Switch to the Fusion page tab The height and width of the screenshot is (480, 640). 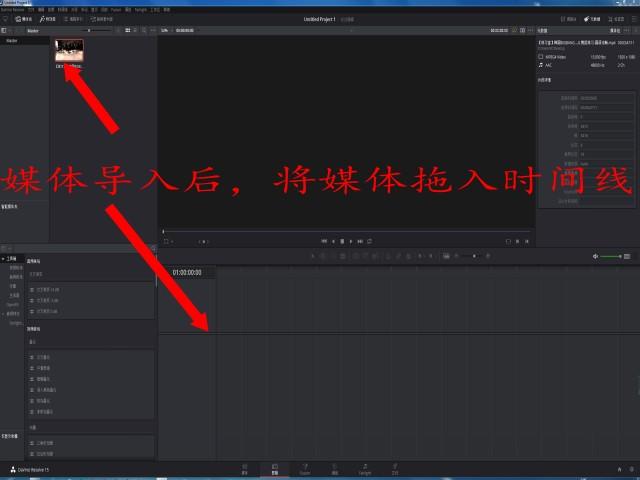click(305, 469)
